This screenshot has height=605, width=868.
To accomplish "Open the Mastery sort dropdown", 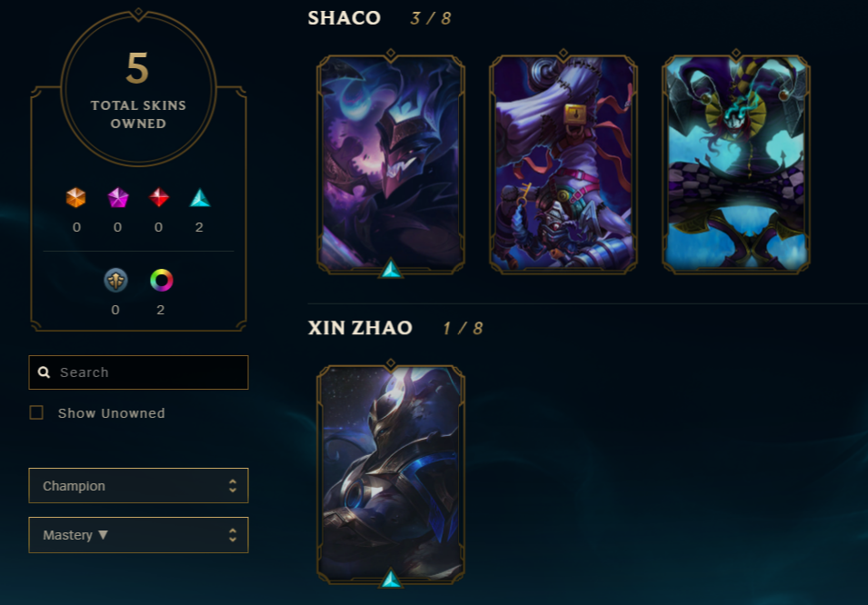I will tap(138, 535).
